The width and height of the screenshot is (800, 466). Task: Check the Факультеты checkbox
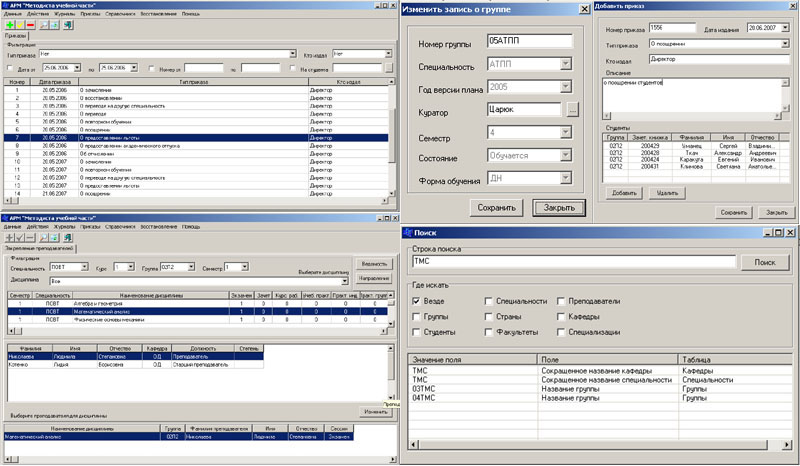(x=487, y=331)
